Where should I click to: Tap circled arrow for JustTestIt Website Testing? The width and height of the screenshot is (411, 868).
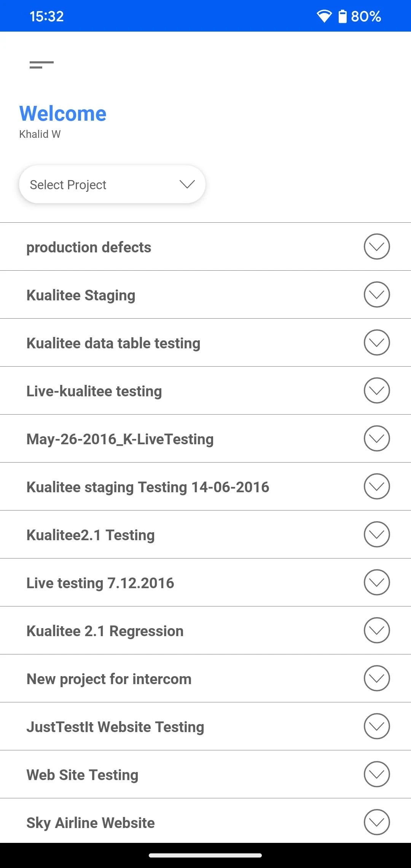pos(377,726)
